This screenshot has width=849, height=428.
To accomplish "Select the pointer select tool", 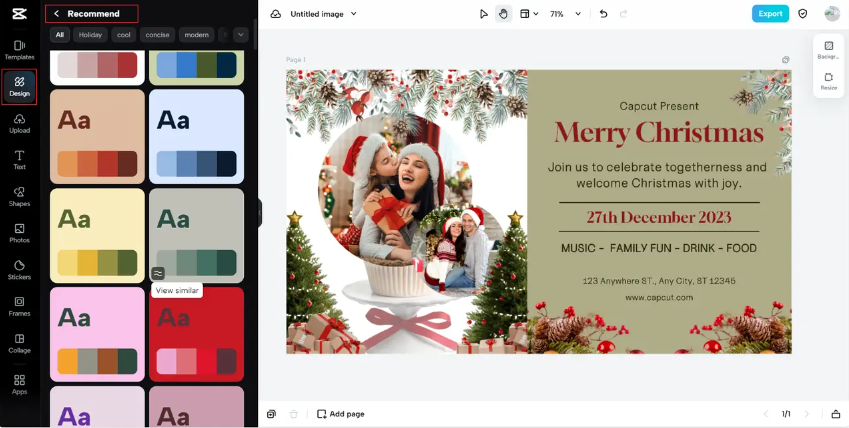I will pos(484,14).
